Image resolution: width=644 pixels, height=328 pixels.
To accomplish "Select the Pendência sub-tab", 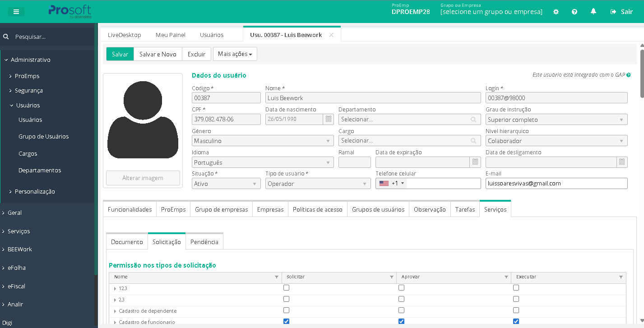I will point(204,242).
